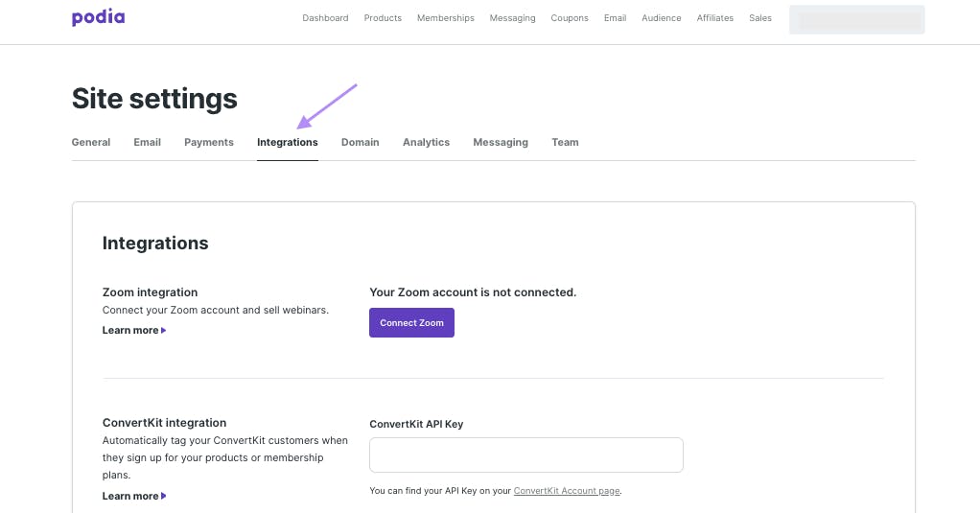Image resolution: width=980 pixels, height=513 pixels.
Task: Click 'Connect your Zoom account and sell webinars.'
Action: click(x=216, y=310)
